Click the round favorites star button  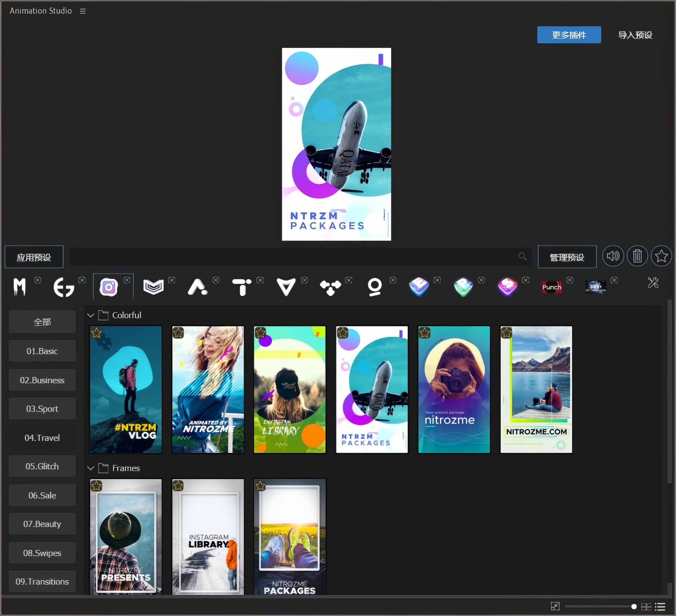[x=661, y=256]
